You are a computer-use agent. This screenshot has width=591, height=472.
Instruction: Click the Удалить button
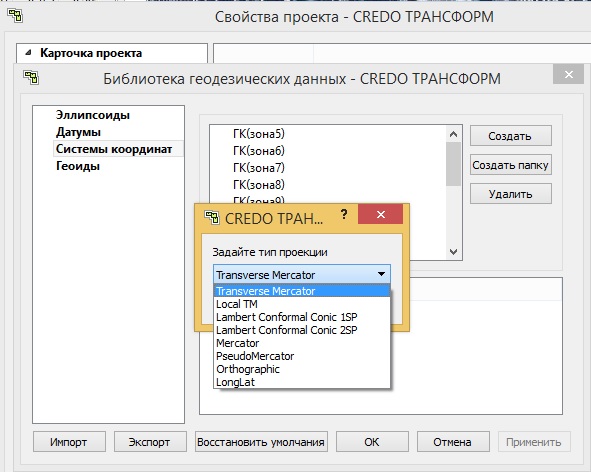tap(510, 194)
